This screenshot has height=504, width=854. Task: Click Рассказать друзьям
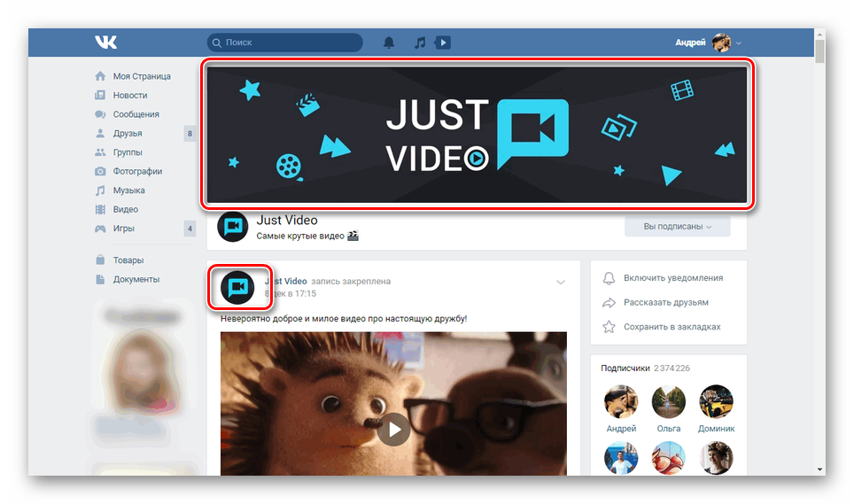665,302
